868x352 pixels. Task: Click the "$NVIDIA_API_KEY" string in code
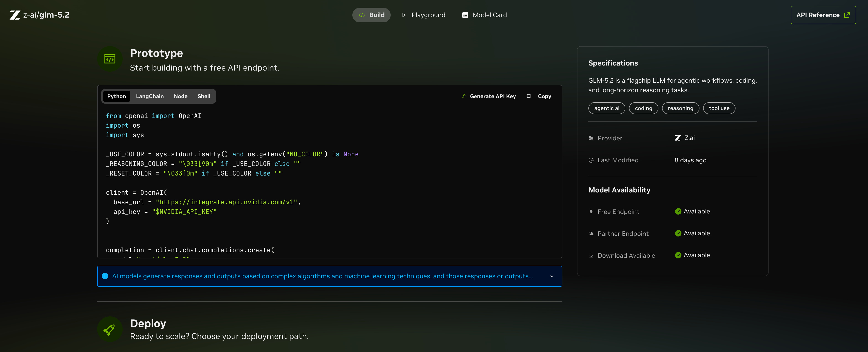click(184, 212)
